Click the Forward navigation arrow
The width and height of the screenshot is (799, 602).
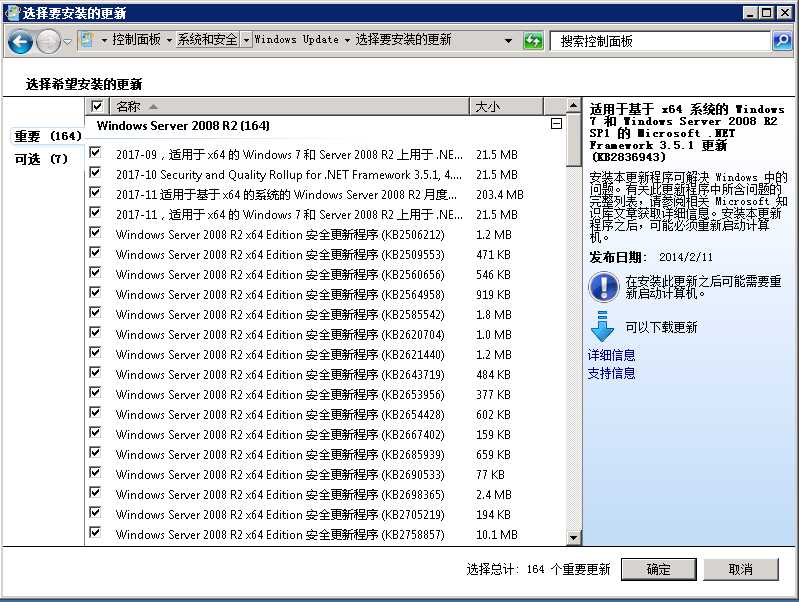[49, 41]
